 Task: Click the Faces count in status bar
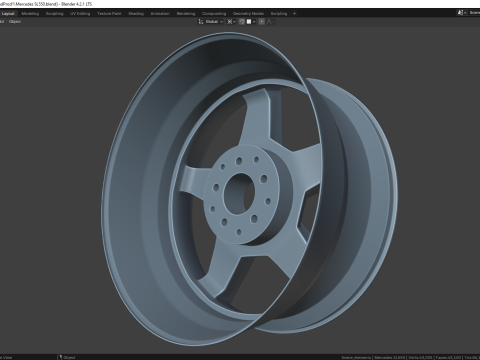click(448, 357)
